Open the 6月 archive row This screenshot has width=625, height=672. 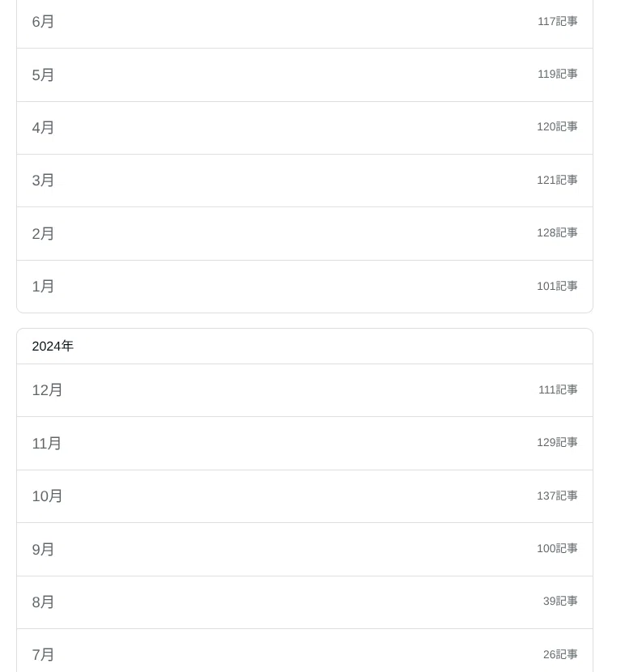(304, 22)
